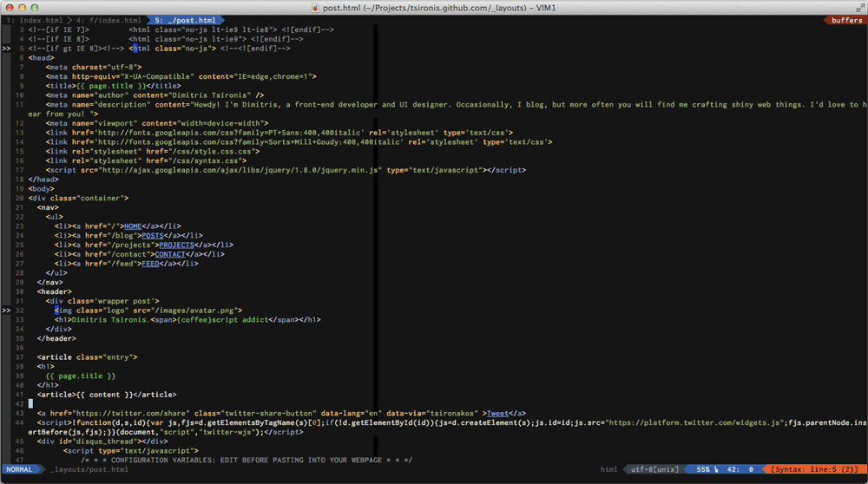The image size is (868, 484).
Task: Click the /css/style.css.css href on line 15
Action: click(201, 152)
